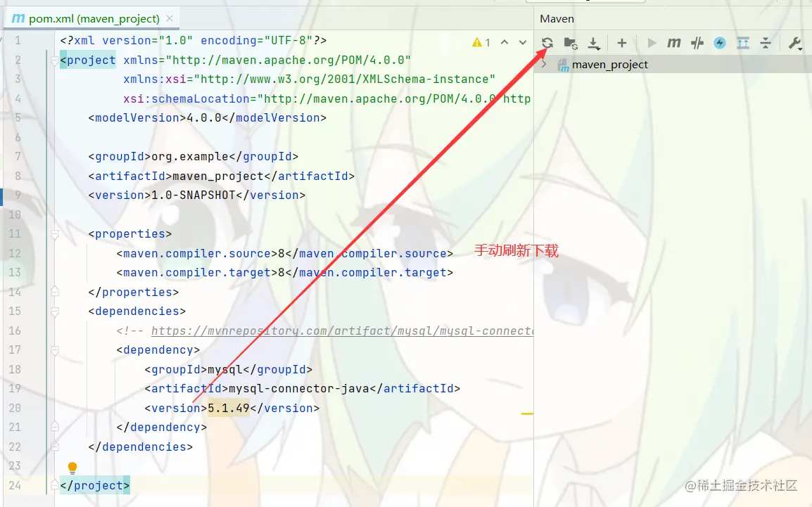Click Generate Sources and Update Folders icon
812x507 pixels.
coord(571,43)
